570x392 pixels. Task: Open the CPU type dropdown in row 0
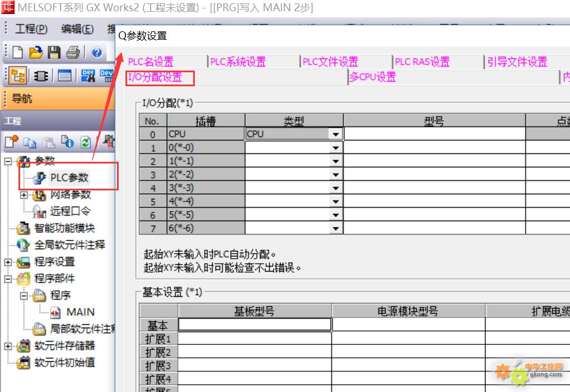[335, 134]
